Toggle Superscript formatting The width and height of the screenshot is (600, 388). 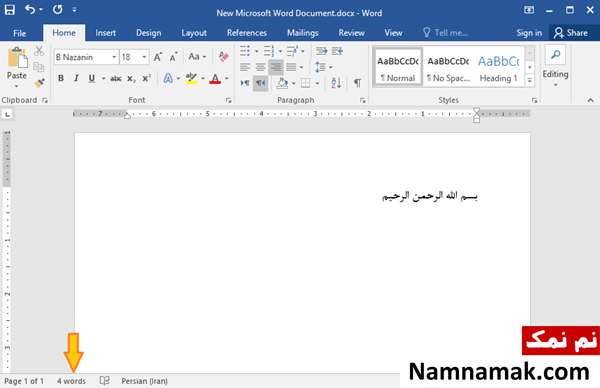pyautogui.click(x=146, y=78)
